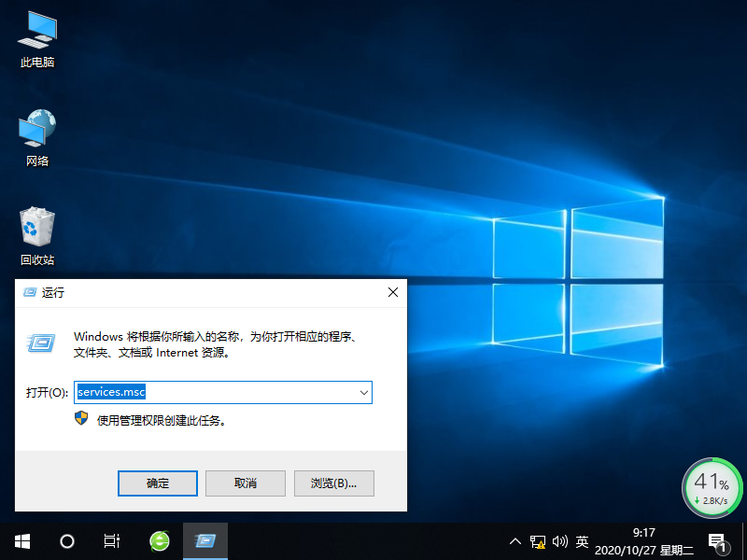Click the Run dialog taskbar icon
The image size is (747, 560).
(x=205, y=541)
